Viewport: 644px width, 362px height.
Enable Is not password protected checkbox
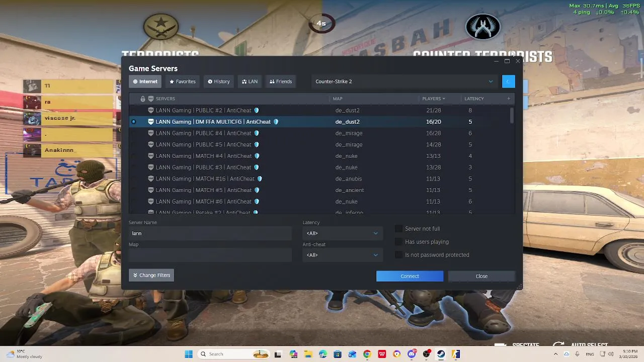point(398,255)
